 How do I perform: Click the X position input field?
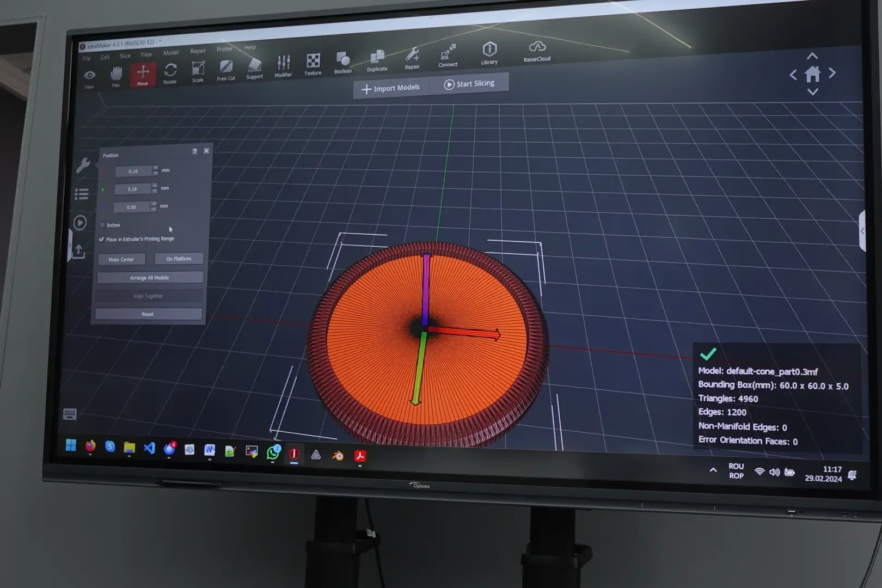pyautogui.click(x=133, y=171)
